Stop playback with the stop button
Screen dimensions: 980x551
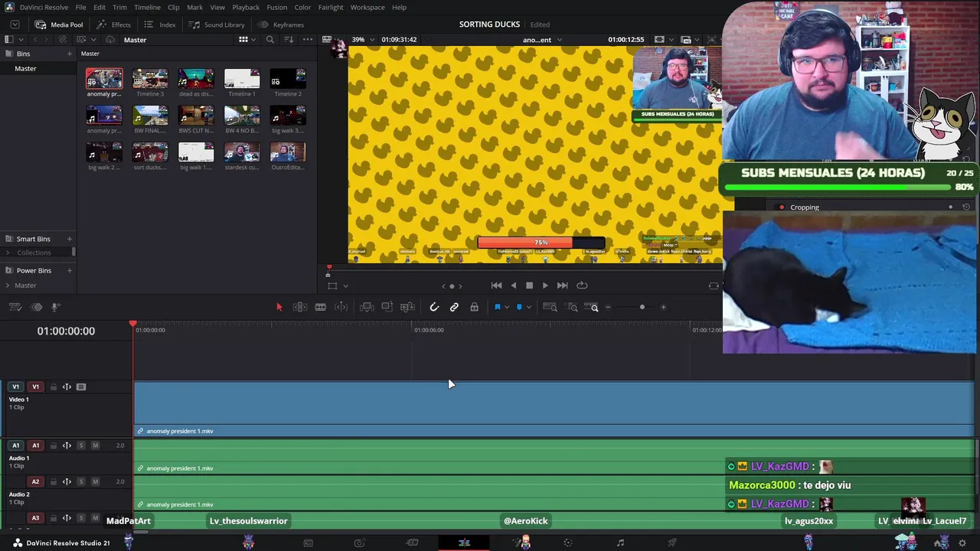coord(529,285)
